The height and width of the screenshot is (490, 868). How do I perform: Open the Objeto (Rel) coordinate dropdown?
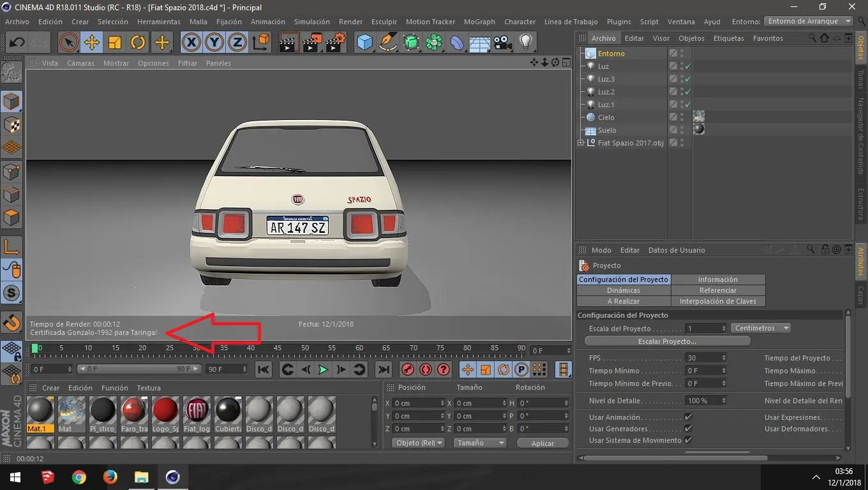click(x=418, y=443)
